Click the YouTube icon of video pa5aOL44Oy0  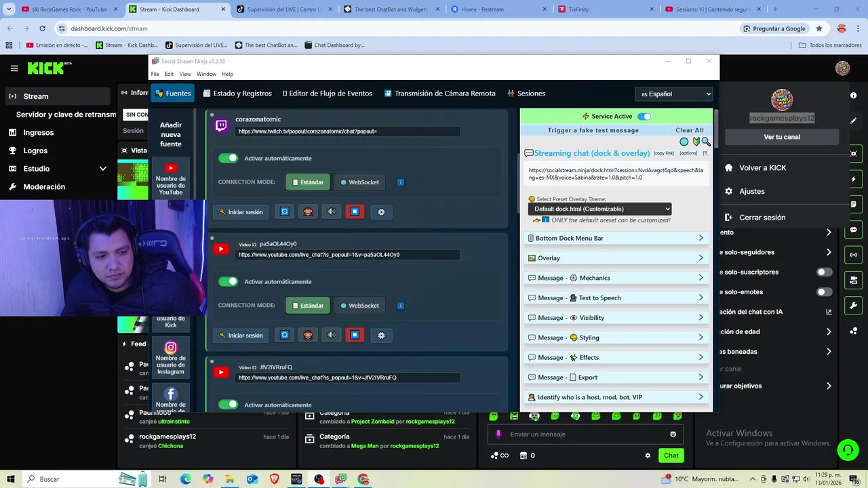pyautogui.click(x=220, y=249)
